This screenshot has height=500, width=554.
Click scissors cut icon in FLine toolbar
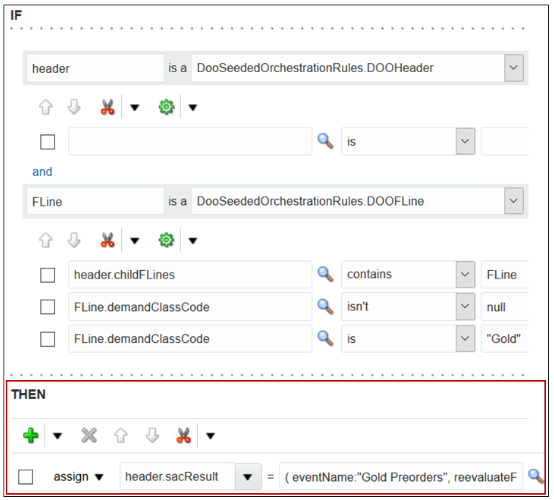click(x=107, y=240)
